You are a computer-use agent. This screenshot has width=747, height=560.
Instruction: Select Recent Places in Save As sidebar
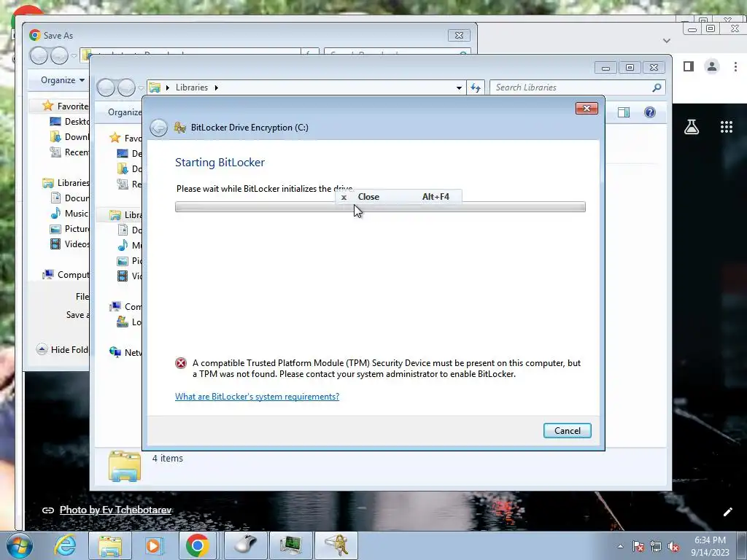[x=69, y=152]
